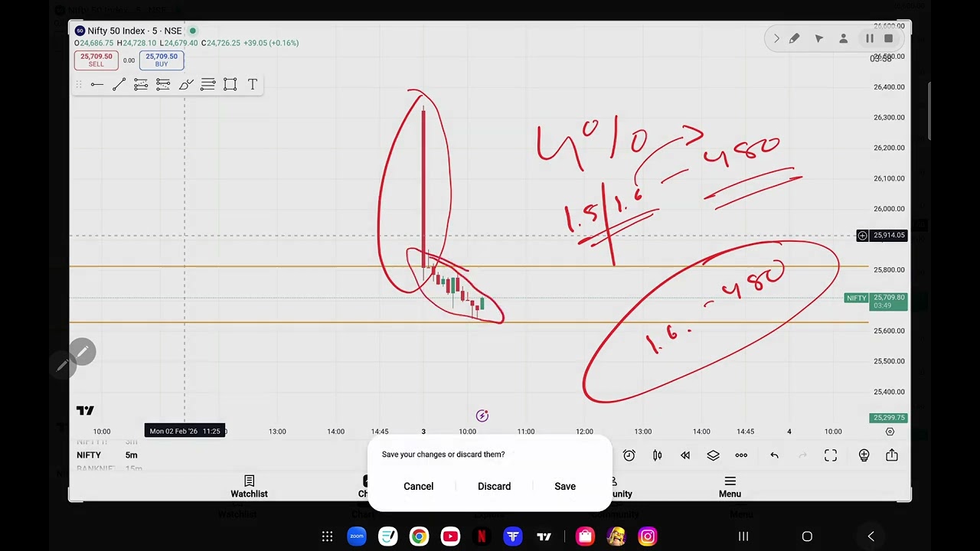Select the horizontal line drawing tool

[x=97, y=84]
